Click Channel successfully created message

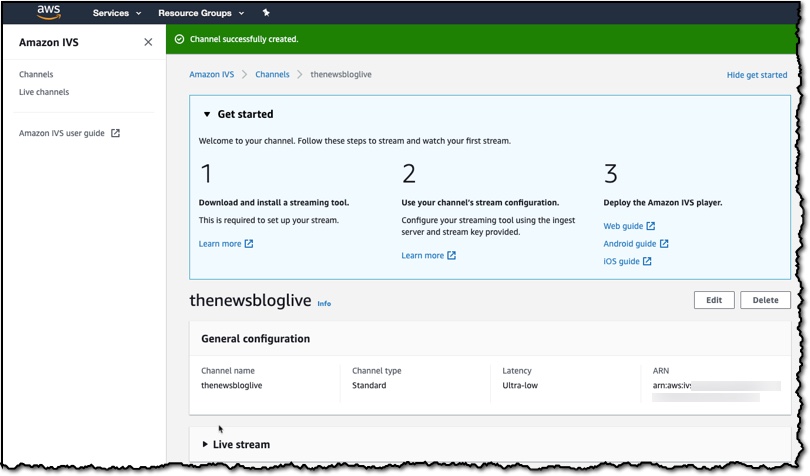(x=244, y=39)
